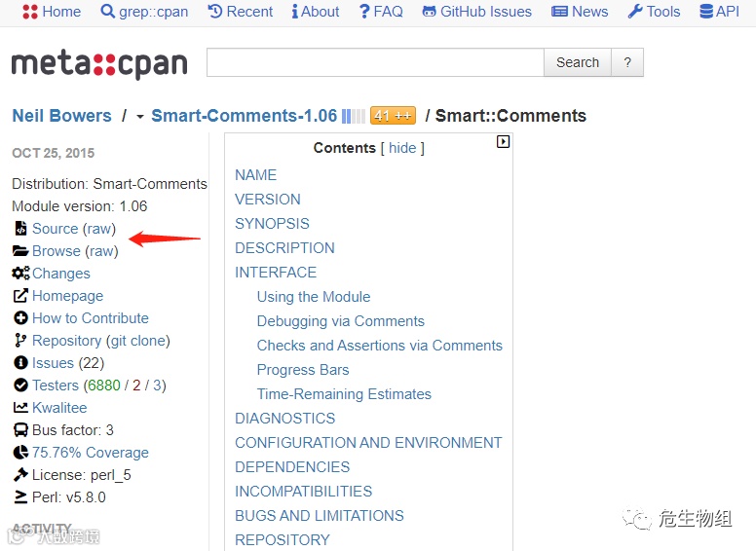Click the Changes gears icon
756x551 pixels.
[20, 274]
